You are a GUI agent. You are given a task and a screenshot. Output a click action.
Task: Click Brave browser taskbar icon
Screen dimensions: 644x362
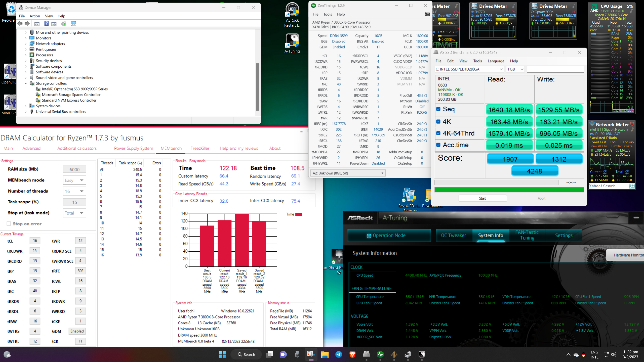352,354
